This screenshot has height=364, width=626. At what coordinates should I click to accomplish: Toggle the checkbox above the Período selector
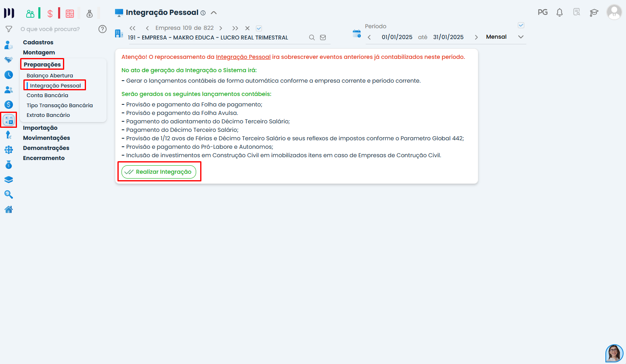click(521, 25)
